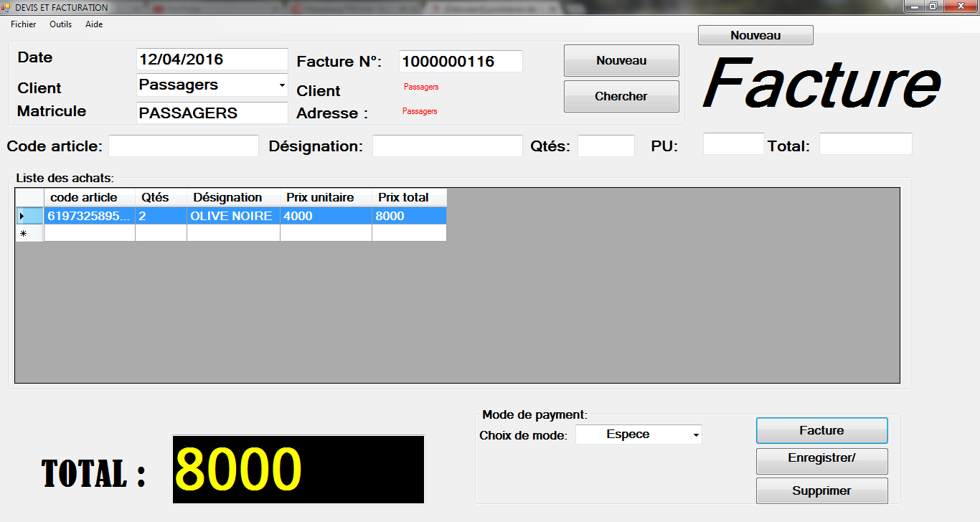Click the Chercher button

click(x=621, y=96)
